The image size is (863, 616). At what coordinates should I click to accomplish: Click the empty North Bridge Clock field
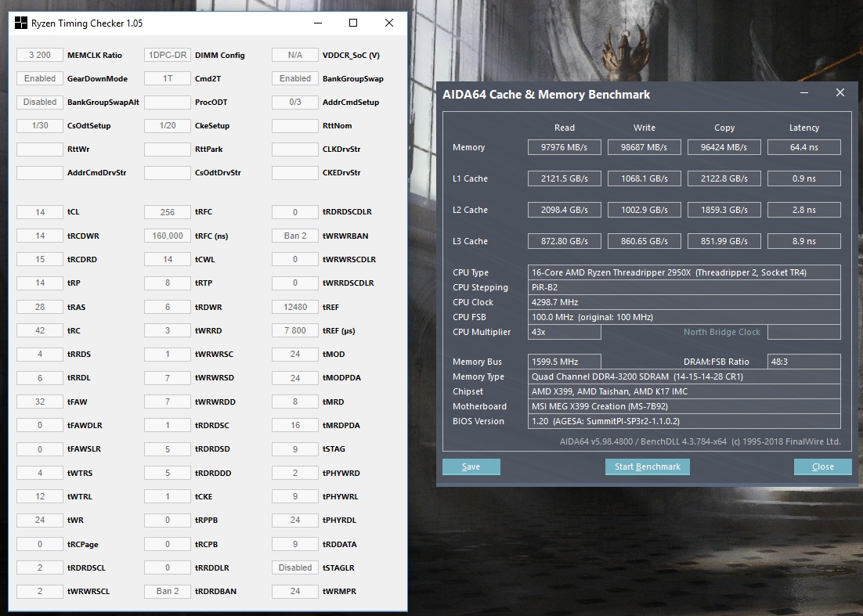pyautogui.click(x=804, y=332)
